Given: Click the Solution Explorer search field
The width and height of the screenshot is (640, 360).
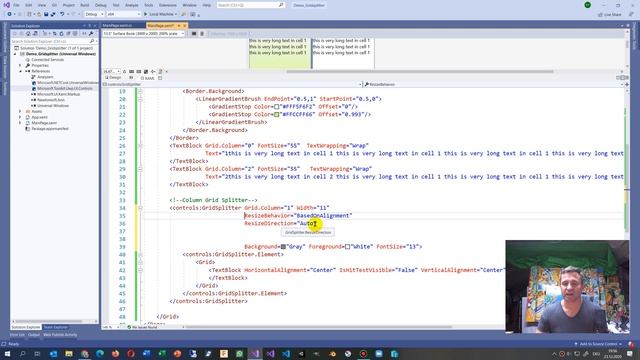Looking at the screenshot, I should 53,41.
